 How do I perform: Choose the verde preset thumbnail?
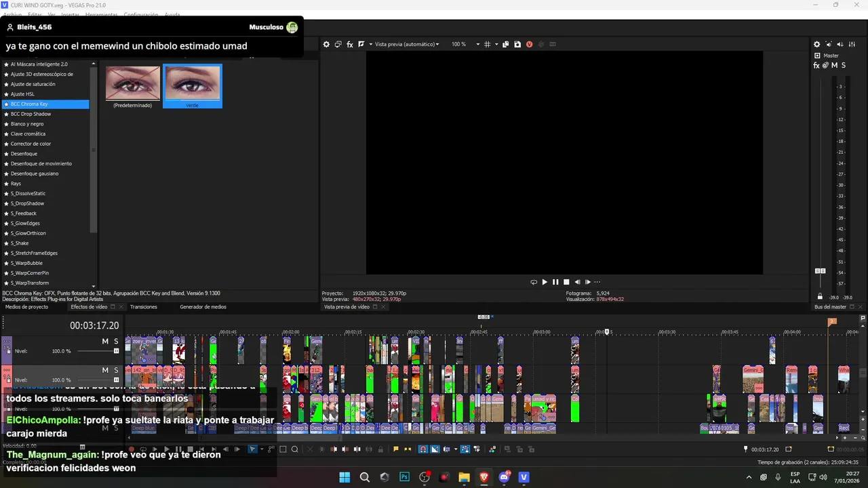pos(193,86)
